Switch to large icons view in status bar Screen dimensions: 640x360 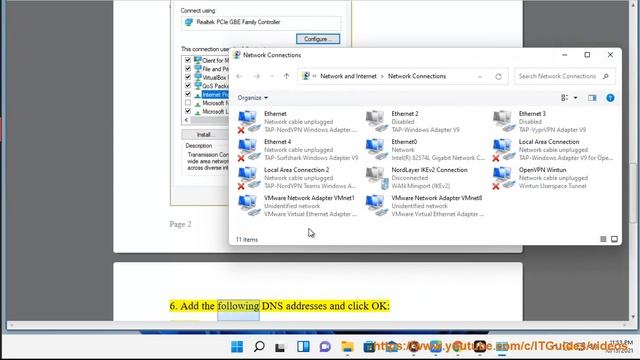click(x=614, y=239)
